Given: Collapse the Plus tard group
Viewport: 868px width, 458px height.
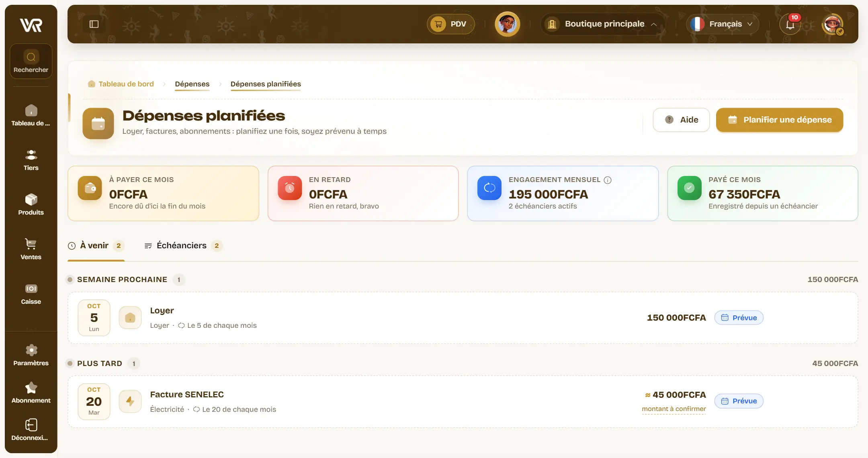Looking at the screenshot, I should (103, 364).
